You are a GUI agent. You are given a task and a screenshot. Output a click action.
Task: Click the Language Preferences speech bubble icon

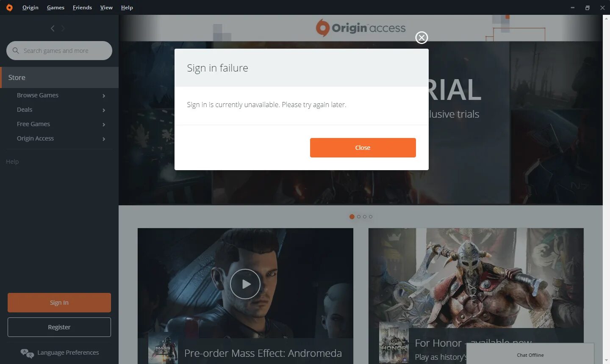click(x=27, y=353)
